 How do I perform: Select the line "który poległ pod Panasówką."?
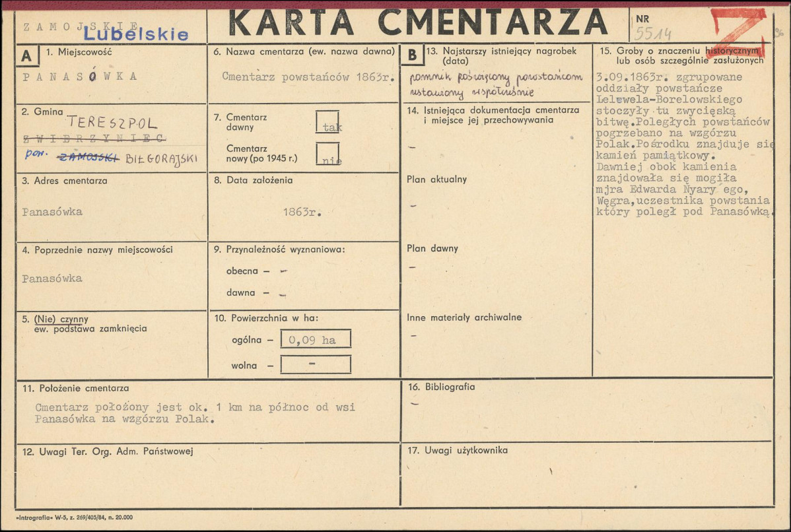click(684, 211)
